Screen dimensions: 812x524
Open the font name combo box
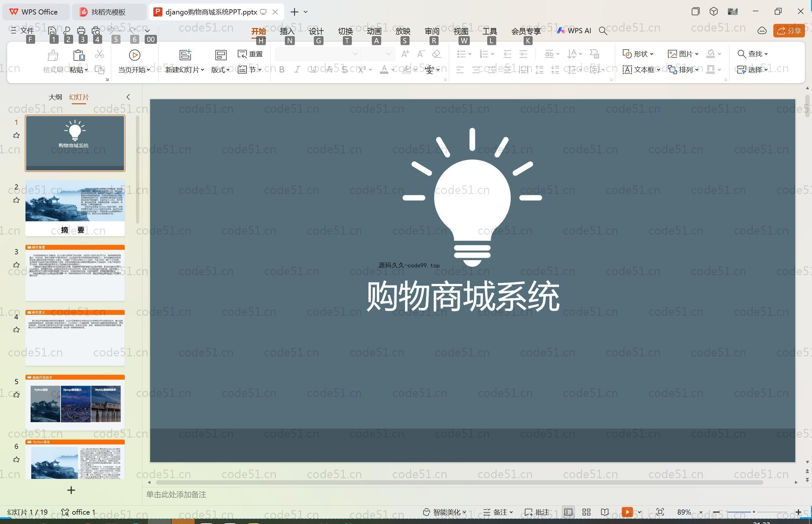(x=317, y=54)
